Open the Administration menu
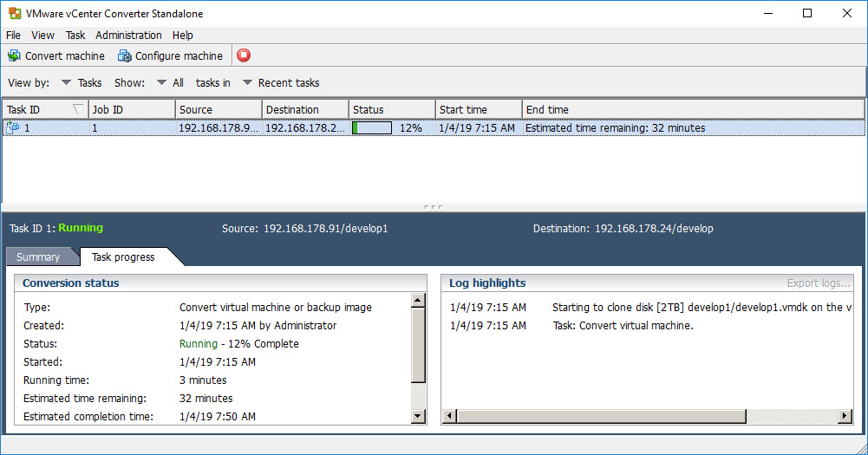This screenshot has width=868, height=455. pos(128,35)
